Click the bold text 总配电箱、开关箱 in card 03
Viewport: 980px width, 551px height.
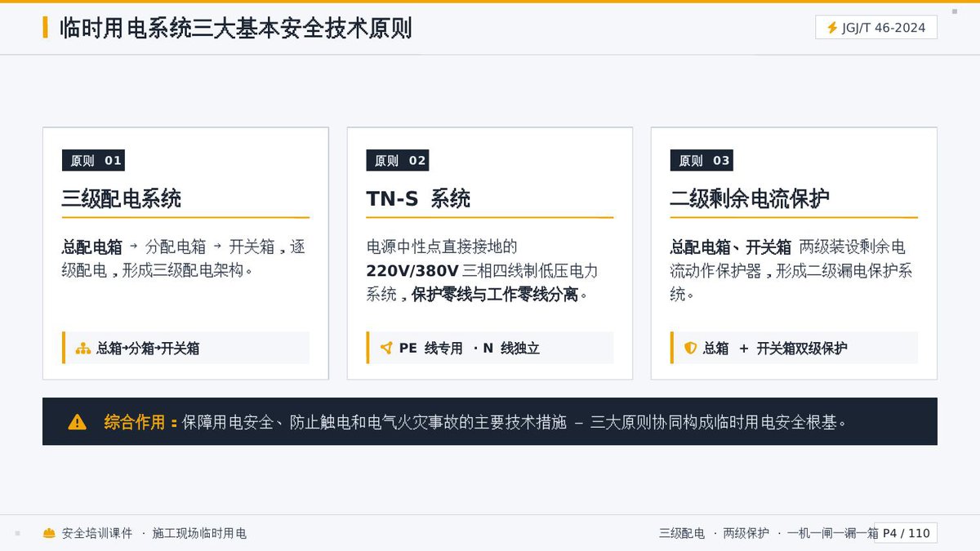point(731,247)
